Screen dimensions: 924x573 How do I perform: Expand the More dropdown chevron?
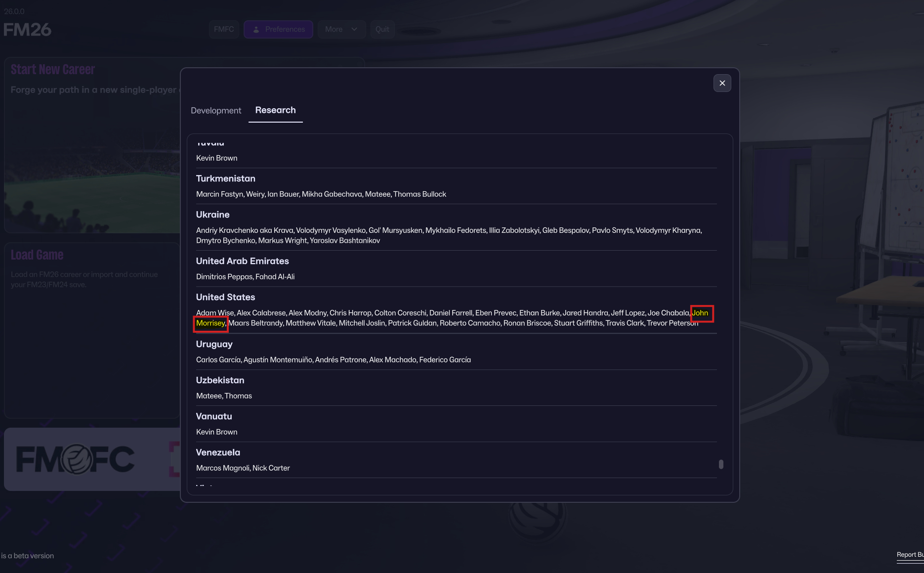[x=354, y=30]
